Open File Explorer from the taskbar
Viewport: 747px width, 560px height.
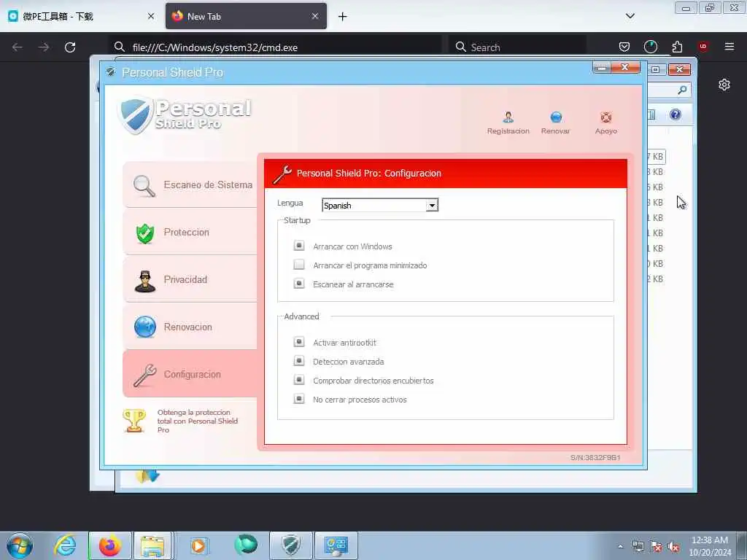tap(152, 545)
